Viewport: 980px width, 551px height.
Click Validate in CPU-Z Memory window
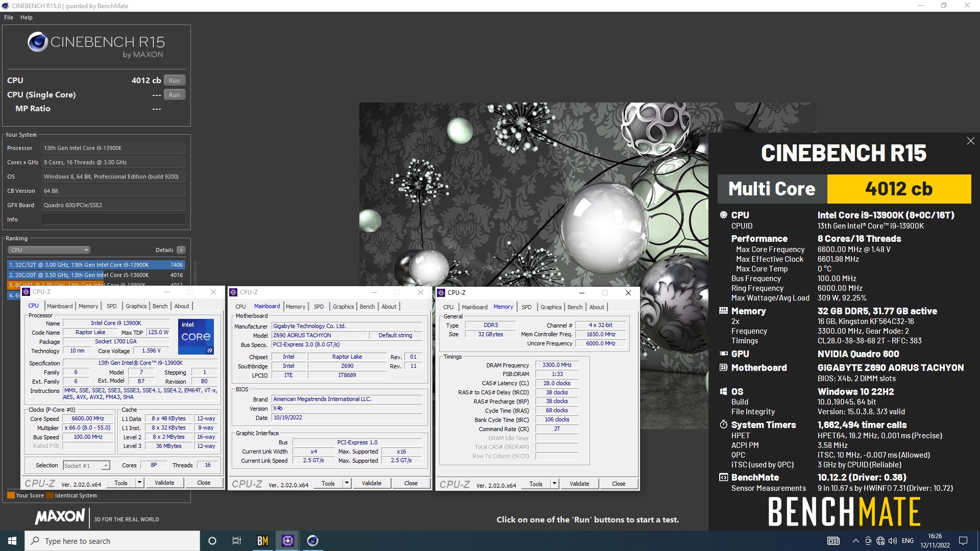point(579,484)
